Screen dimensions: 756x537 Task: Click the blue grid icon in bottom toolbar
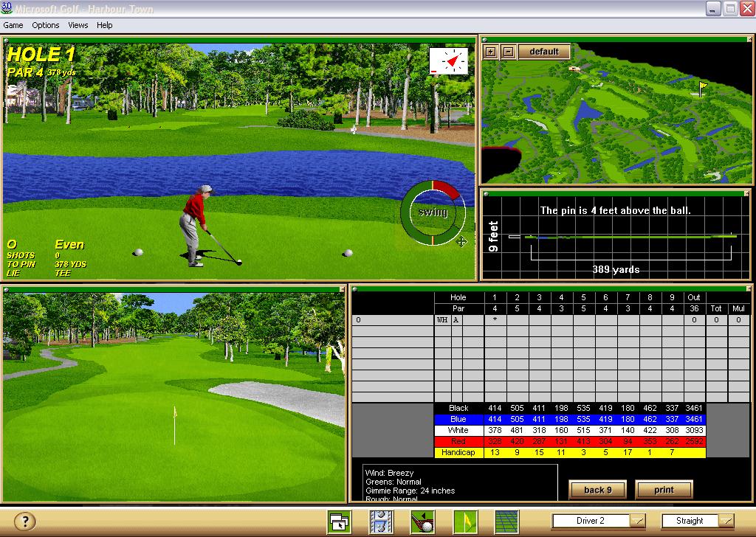click(x=506, y=522)
